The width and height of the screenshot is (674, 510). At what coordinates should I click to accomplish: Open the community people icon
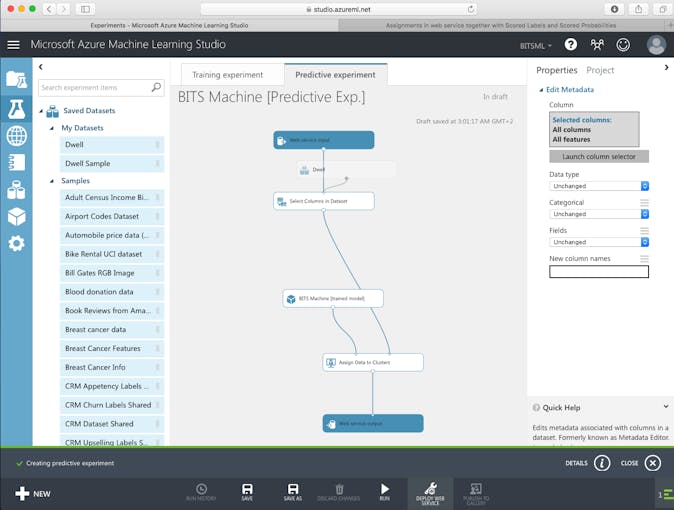pos(597,44)
